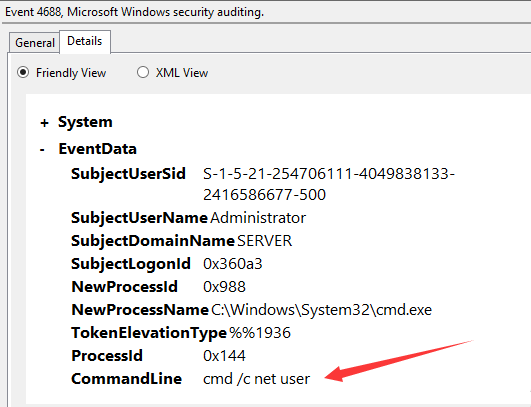Expand the System node plus icon

pos(44,123)
